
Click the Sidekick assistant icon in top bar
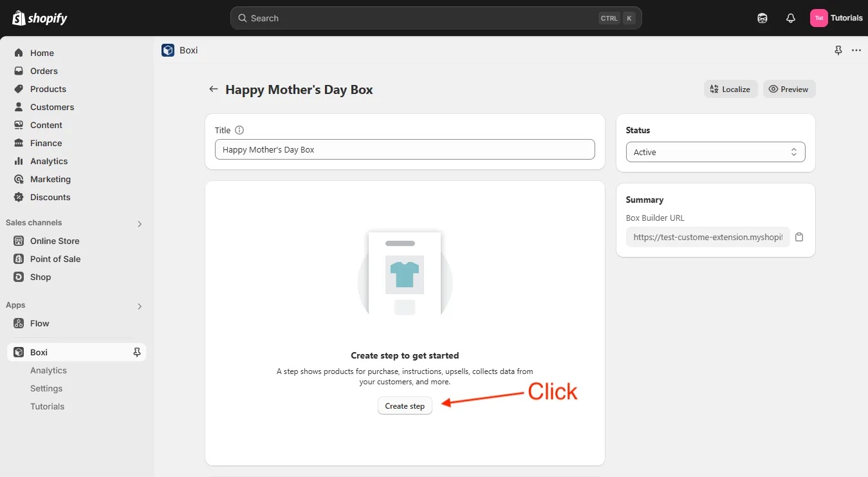[762, 18]
